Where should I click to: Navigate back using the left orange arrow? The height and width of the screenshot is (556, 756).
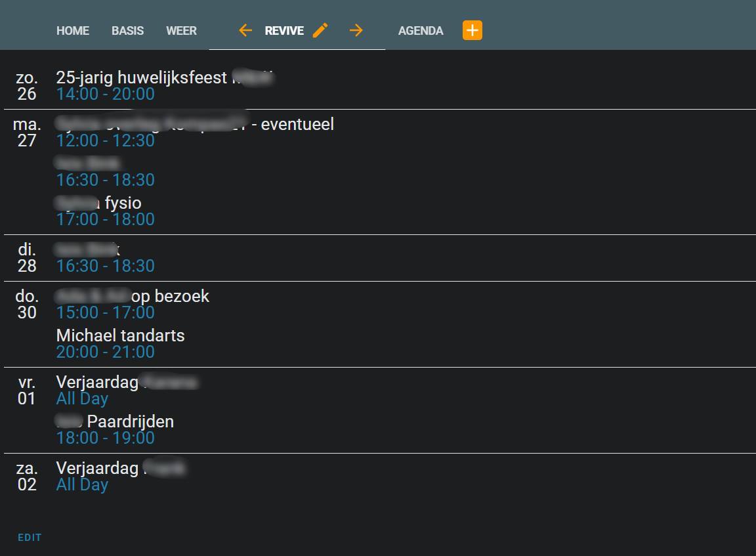coord(245,30)
